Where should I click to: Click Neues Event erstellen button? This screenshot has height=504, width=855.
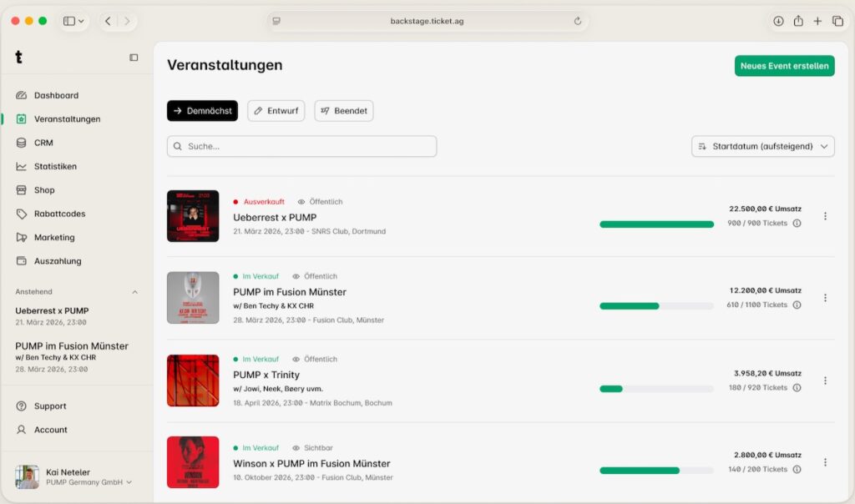784,66
